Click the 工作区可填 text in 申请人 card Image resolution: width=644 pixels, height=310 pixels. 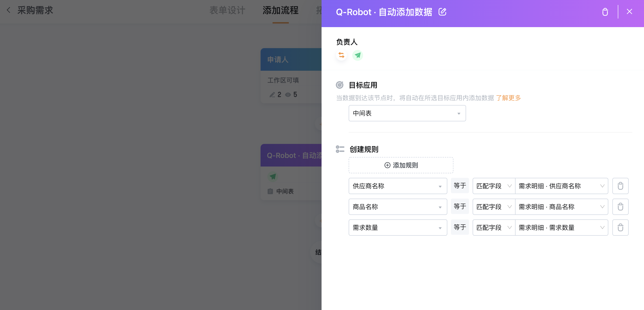pyautogui.click(x=283, y=80)
